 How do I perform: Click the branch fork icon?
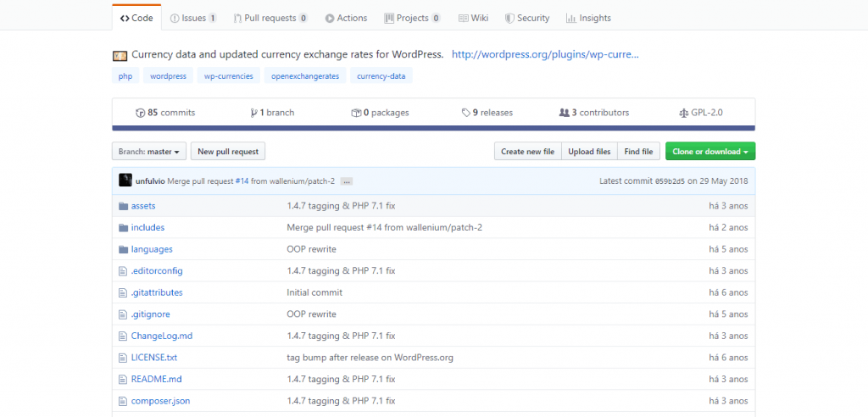point(254,113)
